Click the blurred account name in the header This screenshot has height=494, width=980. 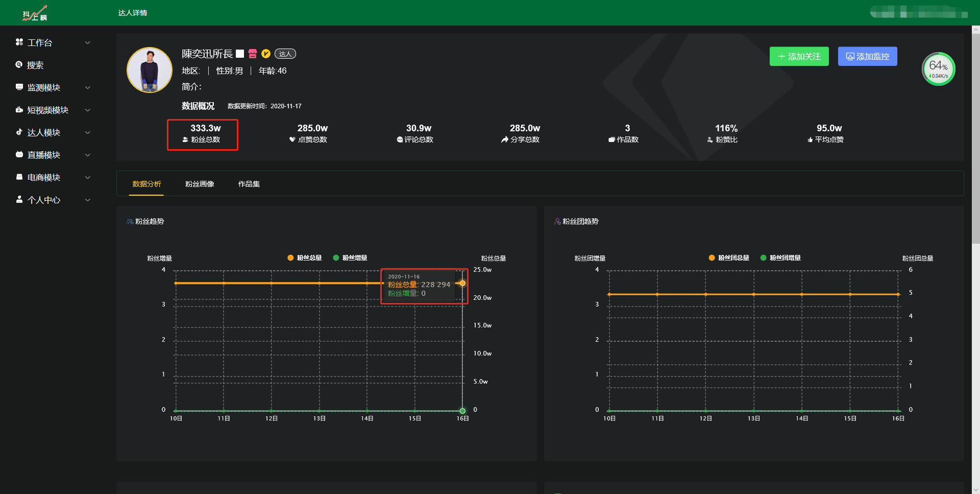click(x=919, y=12)
